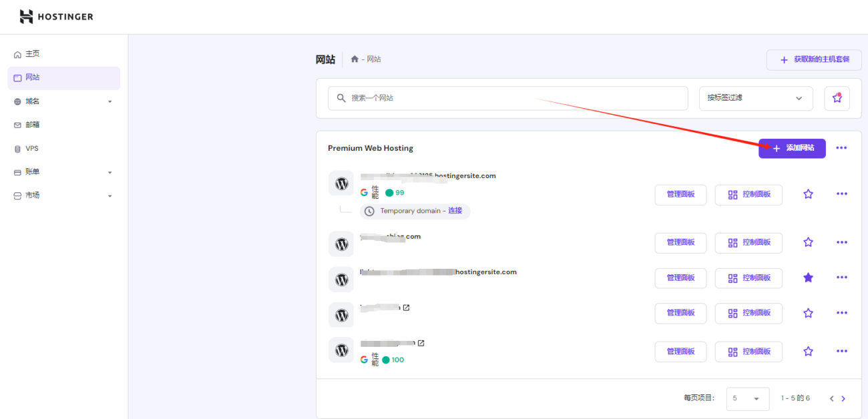Open the items-per-page dropdown showing 5
Image resolution: width=868 pixels, height=419 pixels.
746,398
